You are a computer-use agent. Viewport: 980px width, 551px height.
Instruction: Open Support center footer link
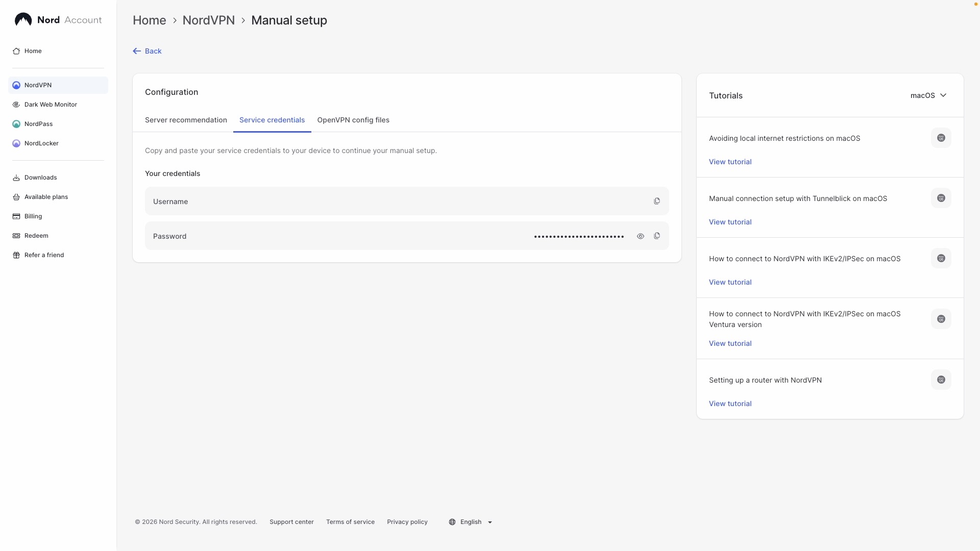coord(291,522)
